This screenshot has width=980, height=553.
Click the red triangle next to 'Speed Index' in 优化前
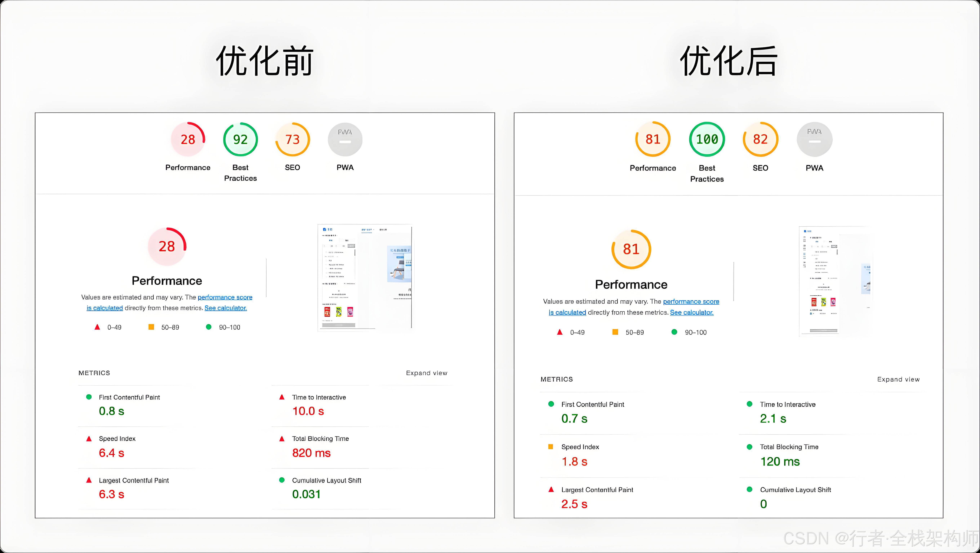(x=89, y=439)
